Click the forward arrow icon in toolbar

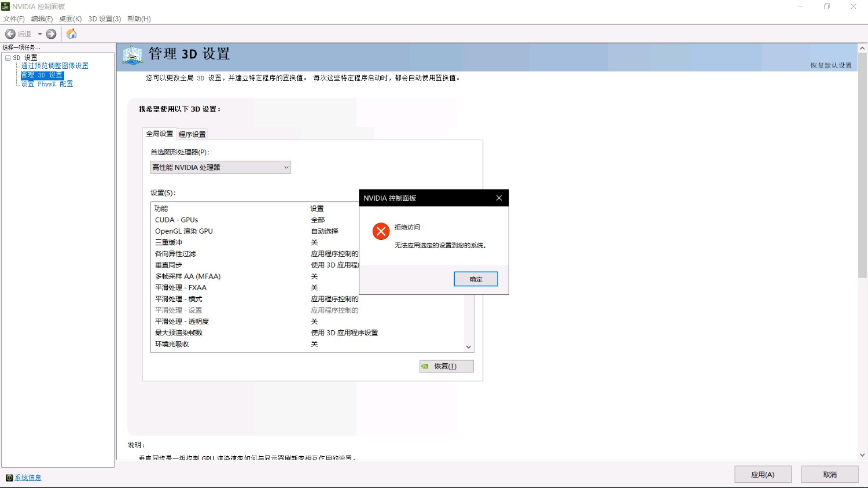(x=52, y=34)
